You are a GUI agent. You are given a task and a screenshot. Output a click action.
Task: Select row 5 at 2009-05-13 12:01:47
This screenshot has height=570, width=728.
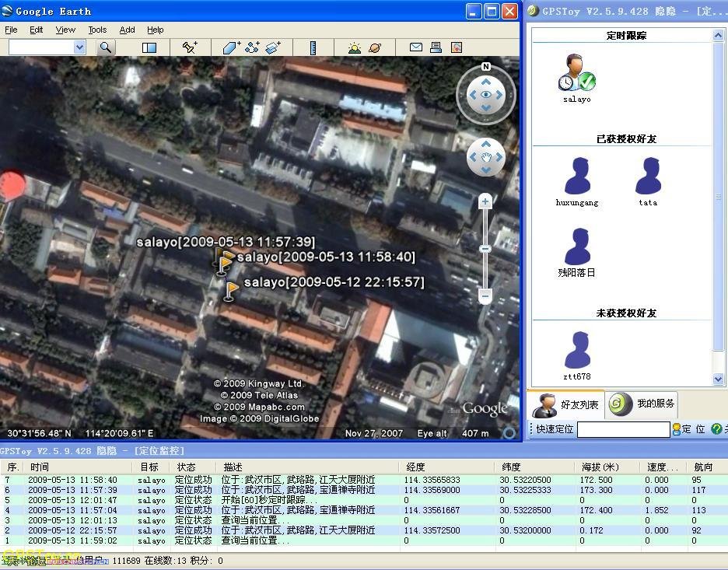coord(364,500)
